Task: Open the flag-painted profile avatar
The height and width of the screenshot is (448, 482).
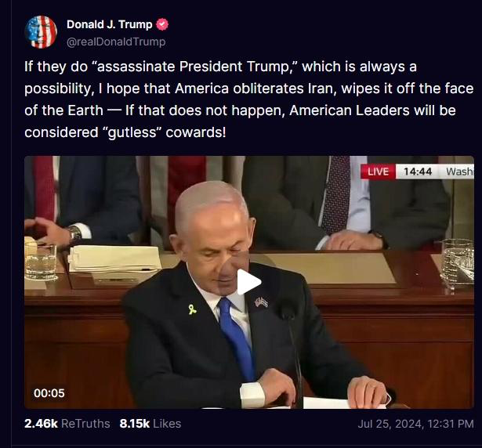Action: tap(41, 32)
